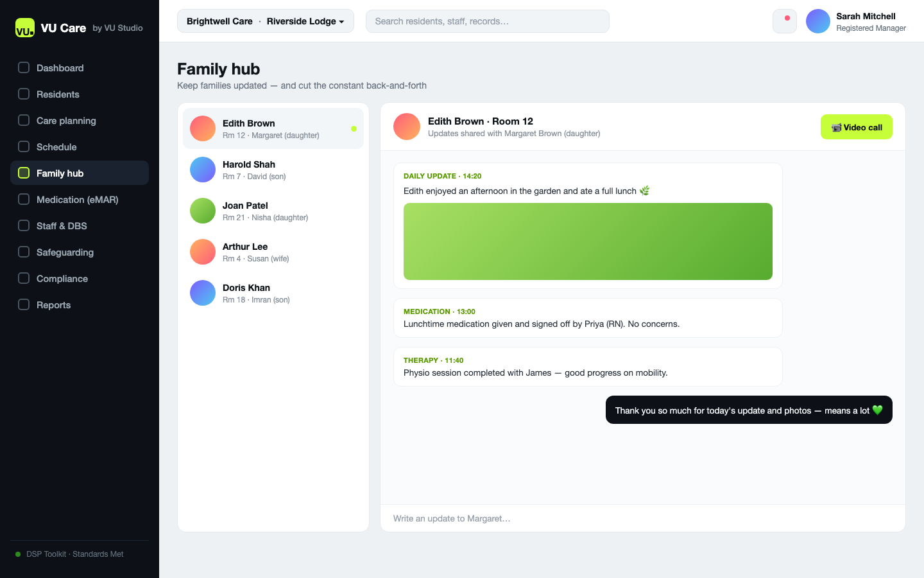924x578 pixels.
Task: Select Arthur Lee conversation
Action: point(273,252)
